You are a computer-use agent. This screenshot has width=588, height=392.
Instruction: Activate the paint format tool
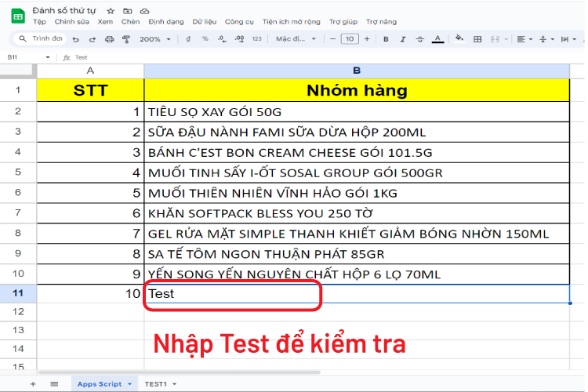126,39
